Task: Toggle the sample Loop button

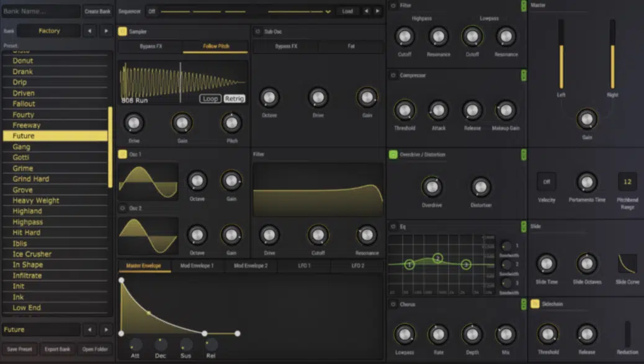Action: 210,99
